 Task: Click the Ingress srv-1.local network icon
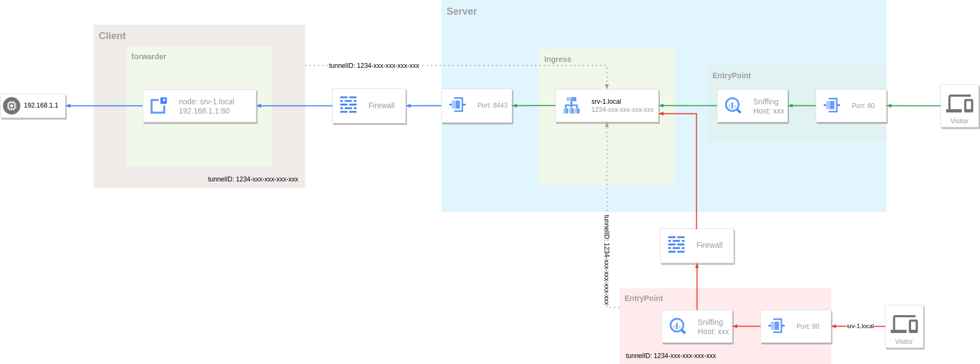(x=571, y=105)
